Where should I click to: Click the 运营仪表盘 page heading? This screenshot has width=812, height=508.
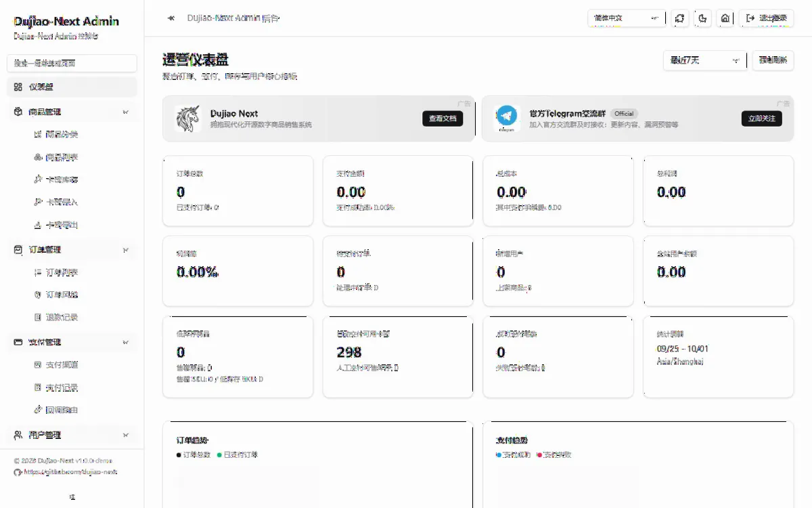coord(196,60)
